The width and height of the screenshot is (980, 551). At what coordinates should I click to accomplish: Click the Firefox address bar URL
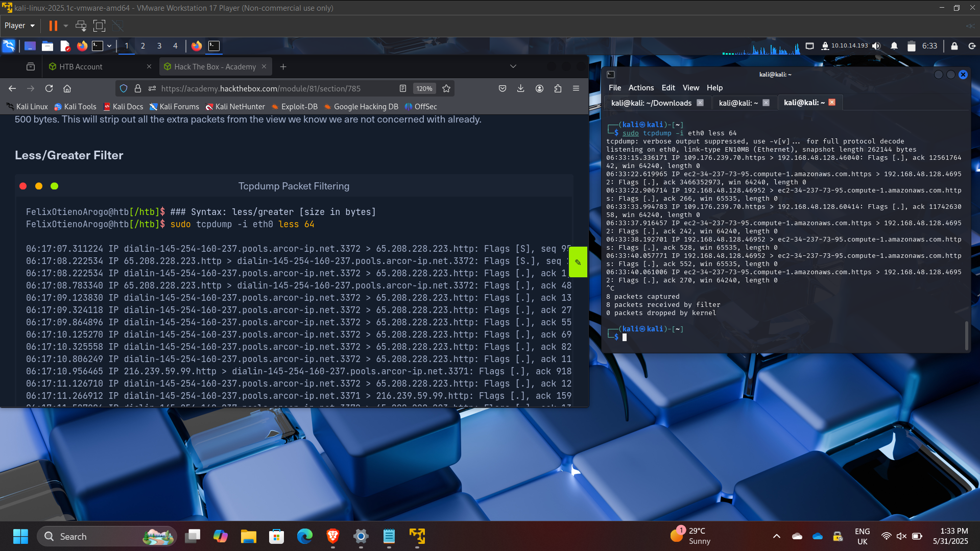[x=260, y=88]
